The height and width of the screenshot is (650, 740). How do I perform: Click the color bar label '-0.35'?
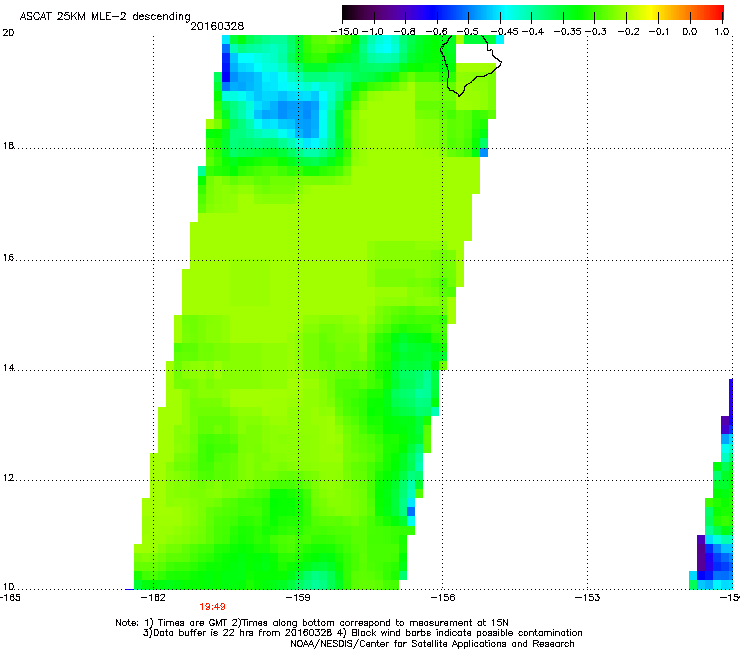click(x=567, y=32)
